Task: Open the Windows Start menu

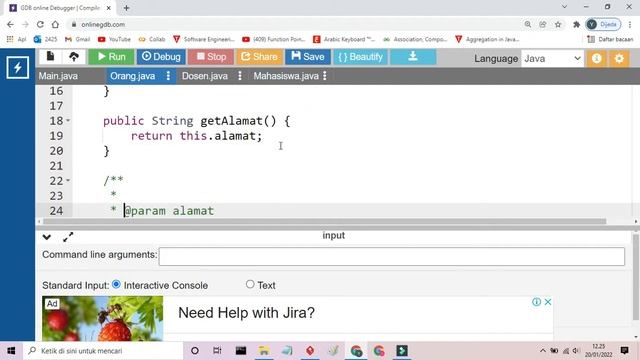Action: point(11,351)
